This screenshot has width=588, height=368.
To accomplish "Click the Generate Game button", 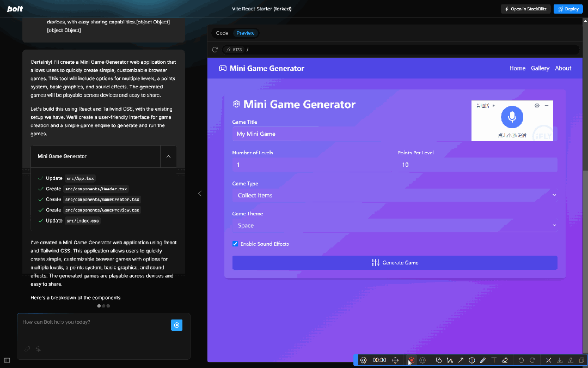I will click(395, 263).
